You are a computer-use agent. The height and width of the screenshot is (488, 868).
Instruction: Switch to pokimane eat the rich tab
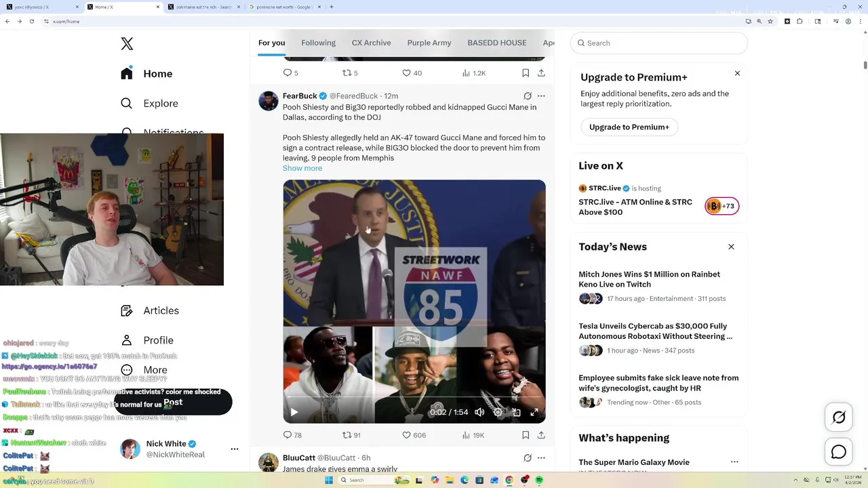click(203, 7)
